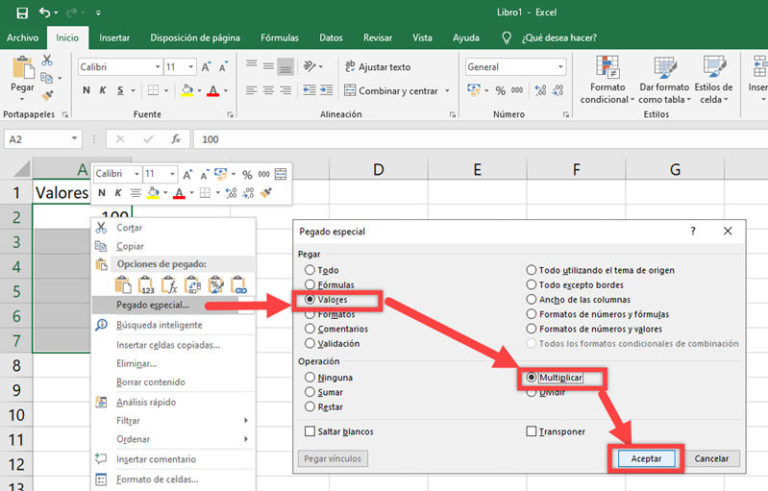Select the Valores radio option
Image resolution: width=768 pixels, height=491 pixels.
[x=310, y=299]
